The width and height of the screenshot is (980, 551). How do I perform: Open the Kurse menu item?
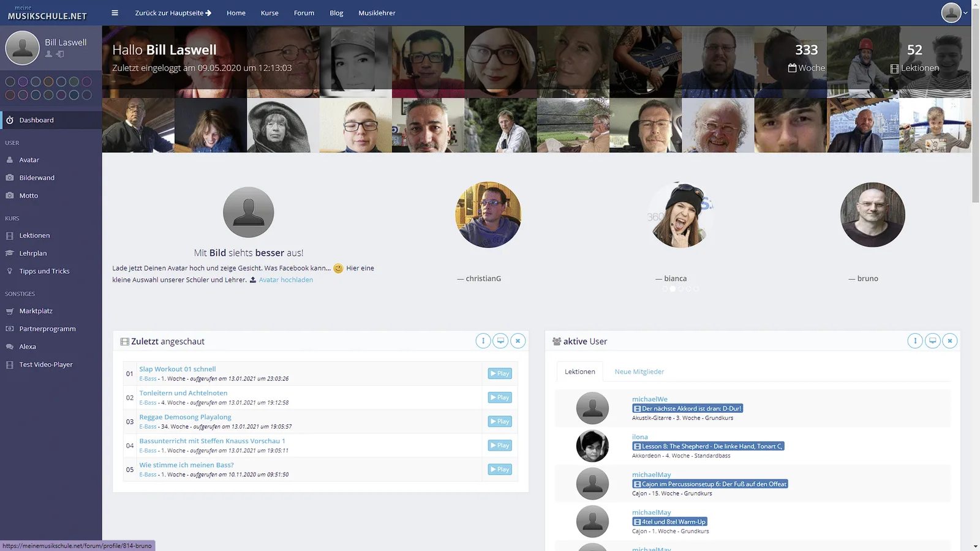(269, 13)
